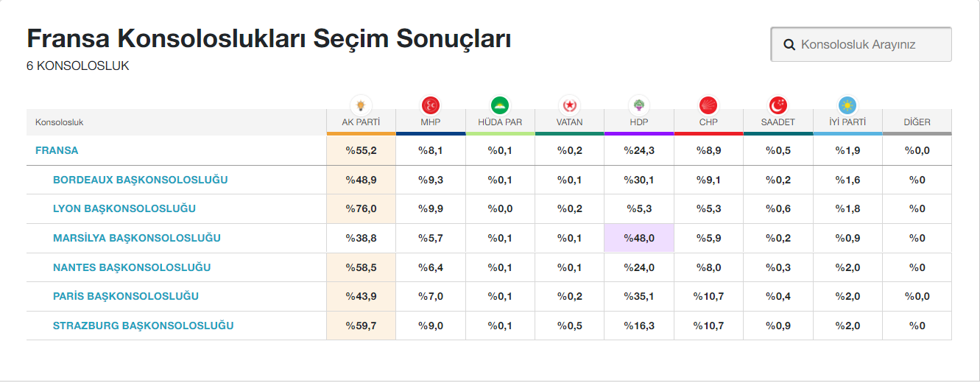Screen dimensions: 980x383
Task: Click the Vatan party logo icon
Action: tap(569, 105)
